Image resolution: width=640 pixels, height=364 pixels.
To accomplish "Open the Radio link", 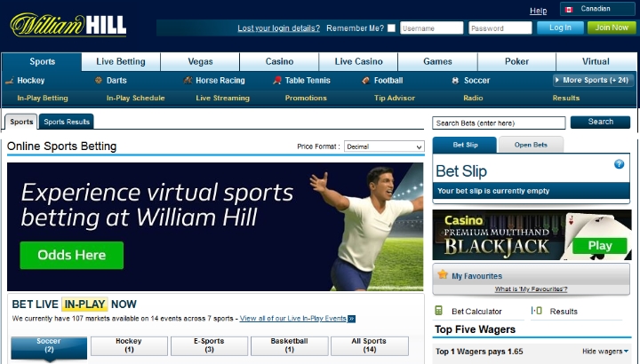I will click(473, 98).
